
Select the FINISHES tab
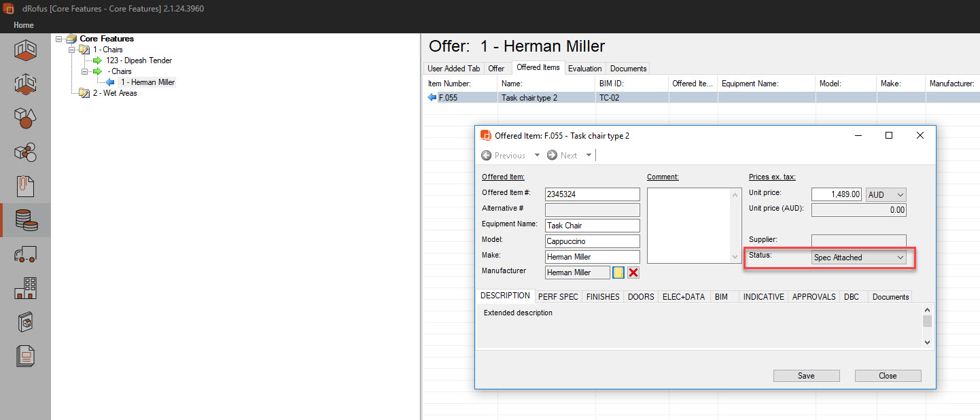coord(603,297)
